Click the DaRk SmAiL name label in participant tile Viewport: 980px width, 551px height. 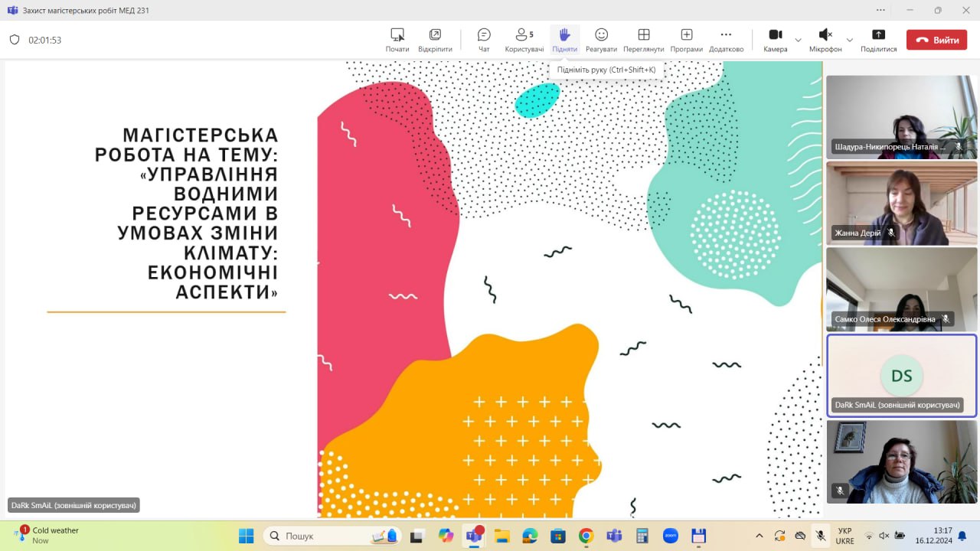coord(897,405)
